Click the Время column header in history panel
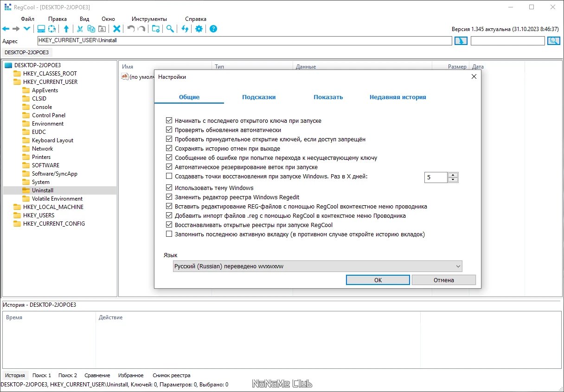This screenshot has height=392, width=564. [14, 317]
